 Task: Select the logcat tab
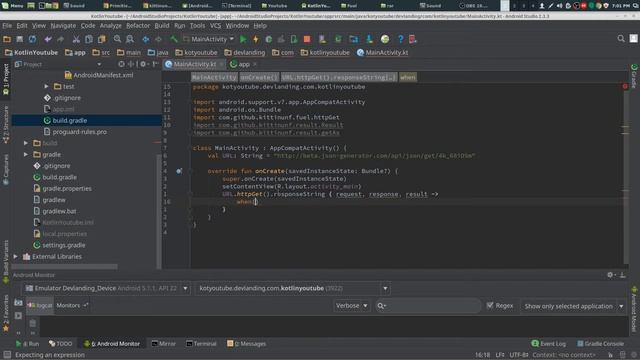coord(40,305)
